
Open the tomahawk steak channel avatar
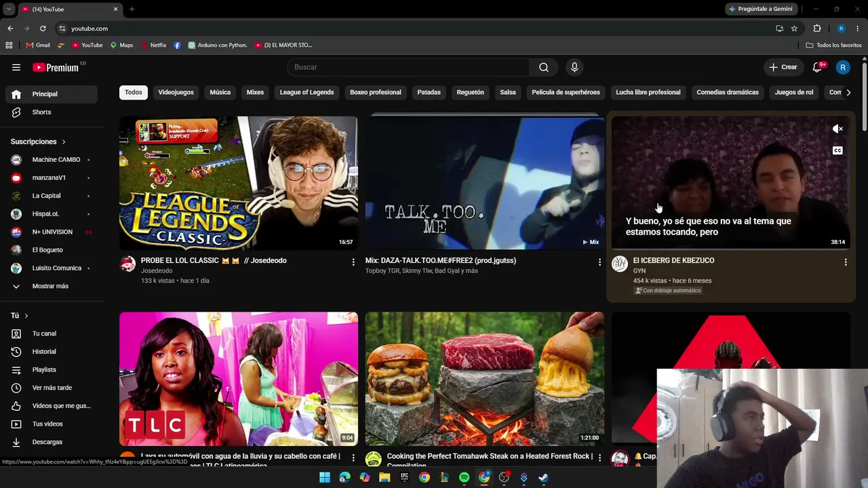coord(373,460)
